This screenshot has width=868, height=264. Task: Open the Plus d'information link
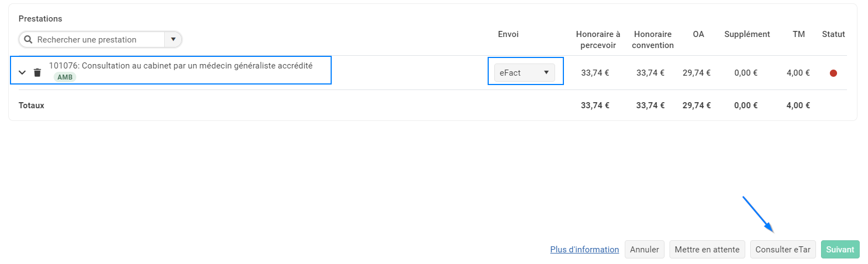(x=584, y=250)
